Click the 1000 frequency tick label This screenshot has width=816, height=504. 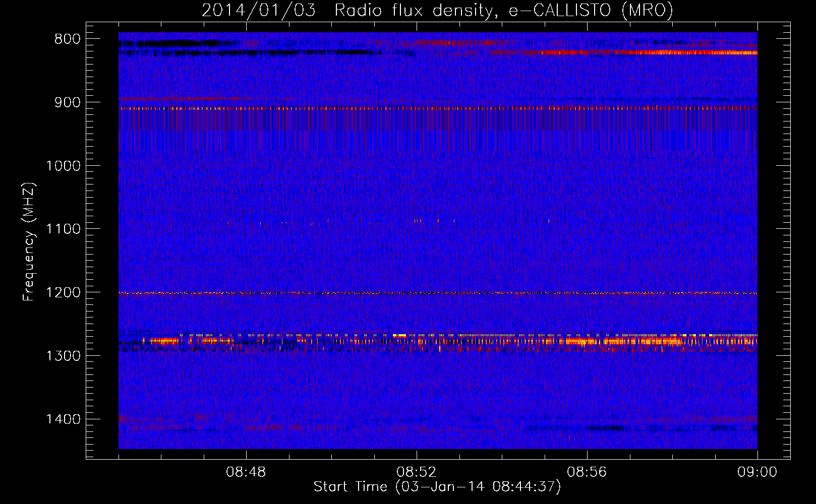point(63,166)
